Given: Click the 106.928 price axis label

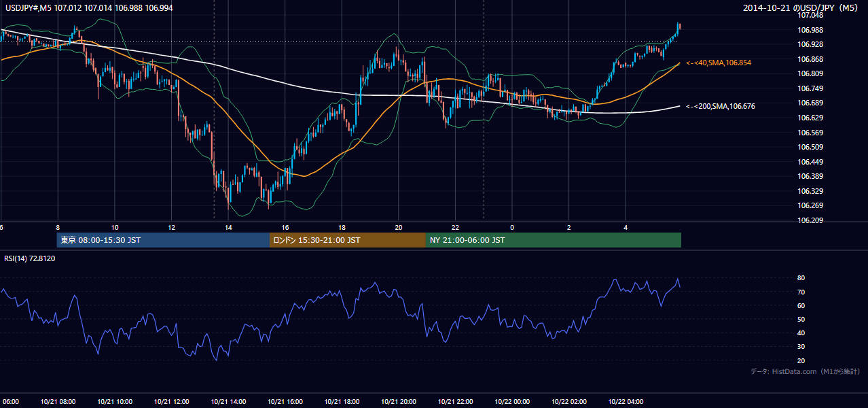Looking at the screenshot, I should [x=812, y=44].
